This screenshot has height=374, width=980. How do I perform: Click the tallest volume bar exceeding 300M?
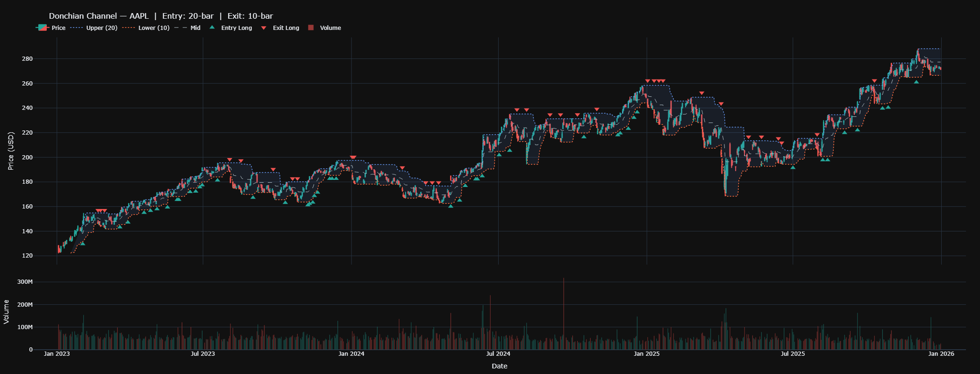(564, 314)
